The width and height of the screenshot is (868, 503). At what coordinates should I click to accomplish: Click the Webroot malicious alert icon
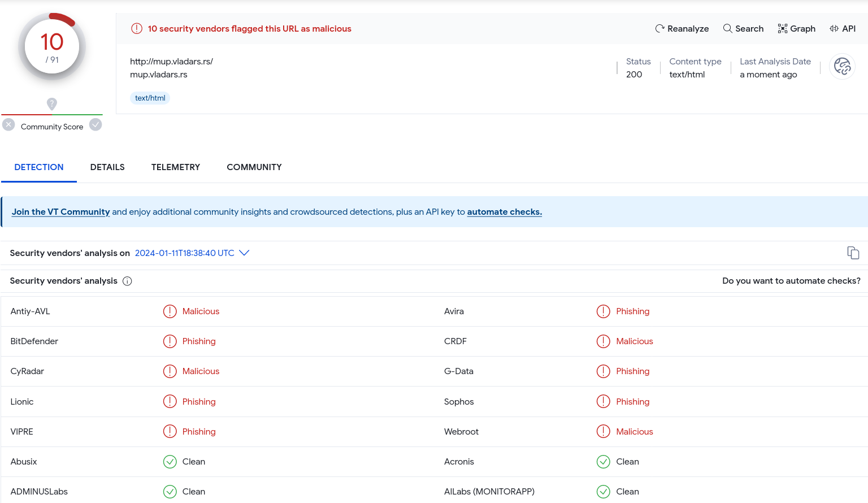pyautogui.click(x=604, y=431)
